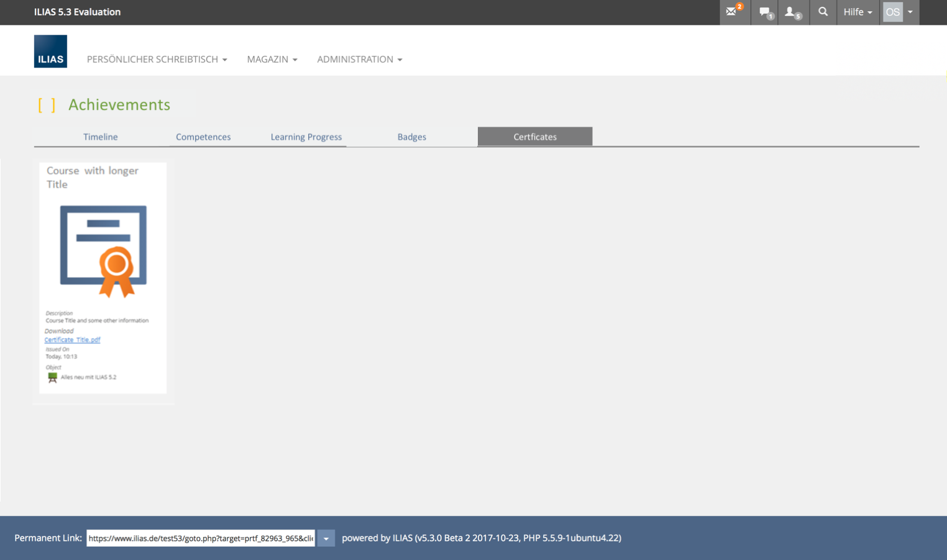Image resolution: width=947 pixels, height=560 pixels.
Task: Select the Certficates tab
Action: [x=535, y=137]
